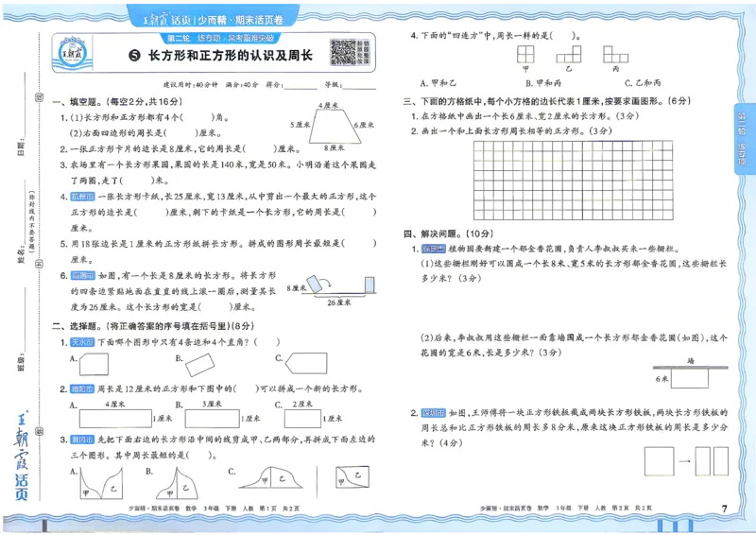Click the heading 四、解决问题。(10分)

[448, 233]
